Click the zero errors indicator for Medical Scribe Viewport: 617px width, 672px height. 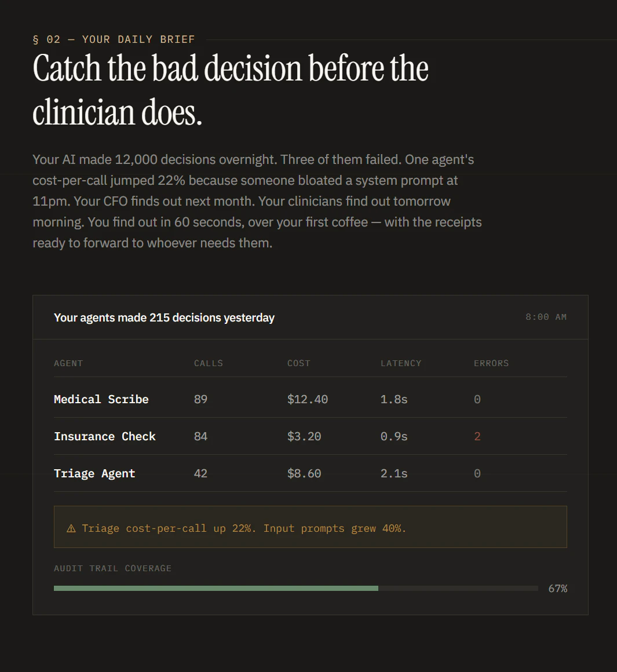click(477, 399)
